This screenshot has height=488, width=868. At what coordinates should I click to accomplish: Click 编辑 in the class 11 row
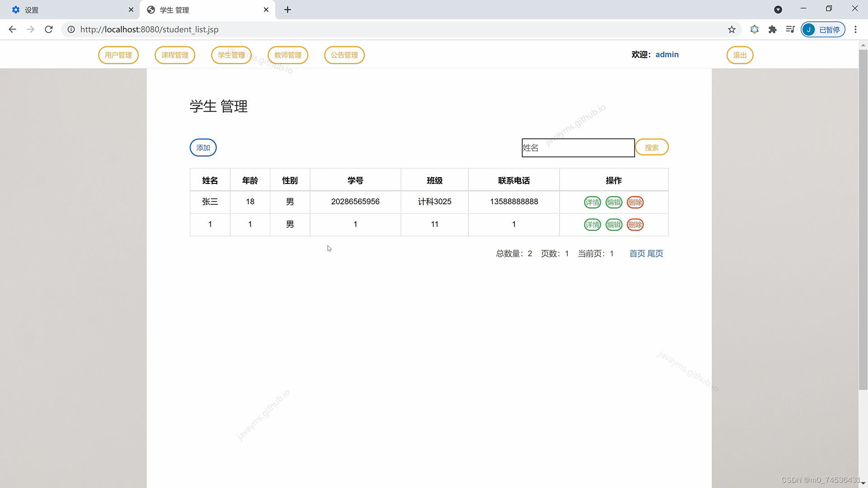[x=614, y=225]
